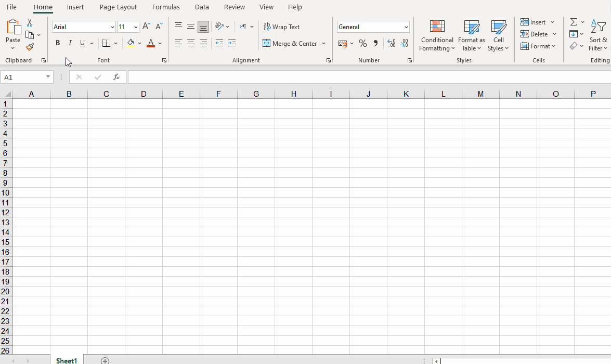
Task: Toggle underline formatting
Action: (x=82, y=43)
